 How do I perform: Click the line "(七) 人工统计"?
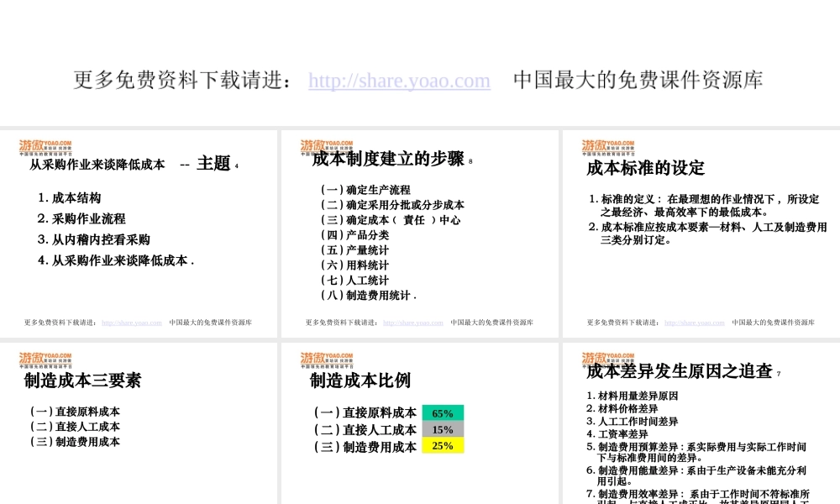coord(355,280)
